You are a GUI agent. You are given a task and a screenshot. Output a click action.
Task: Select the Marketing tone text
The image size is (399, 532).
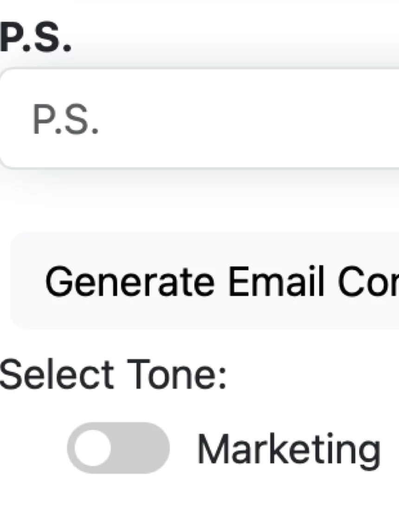point(289,449)
